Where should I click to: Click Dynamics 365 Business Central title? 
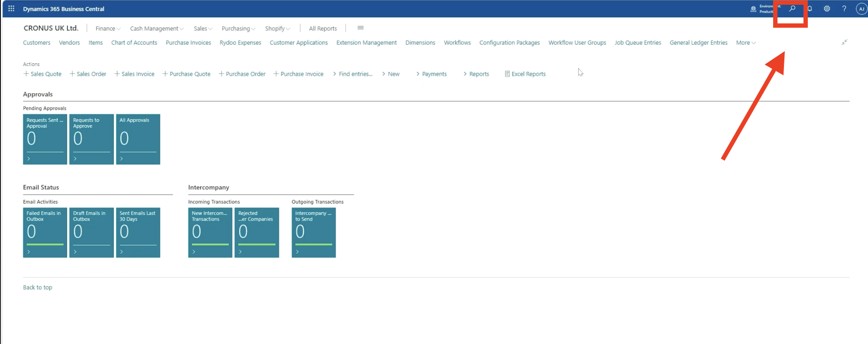[x=64, y=9]
